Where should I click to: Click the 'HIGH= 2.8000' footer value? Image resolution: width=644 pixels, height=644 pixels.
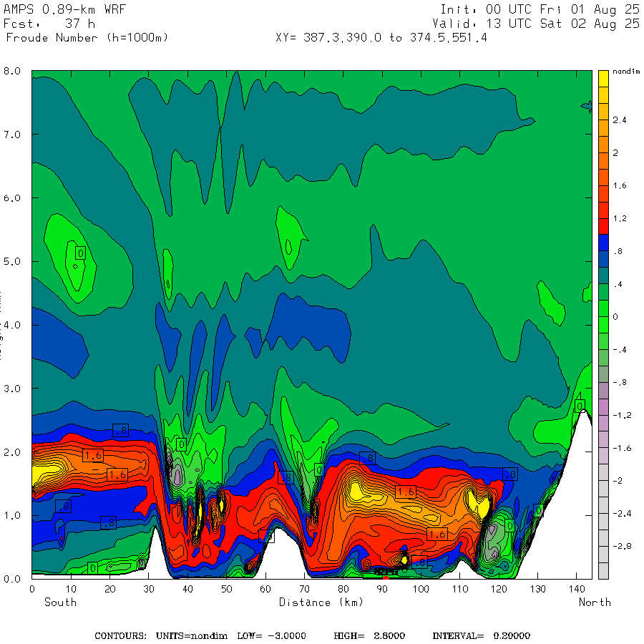369,636
